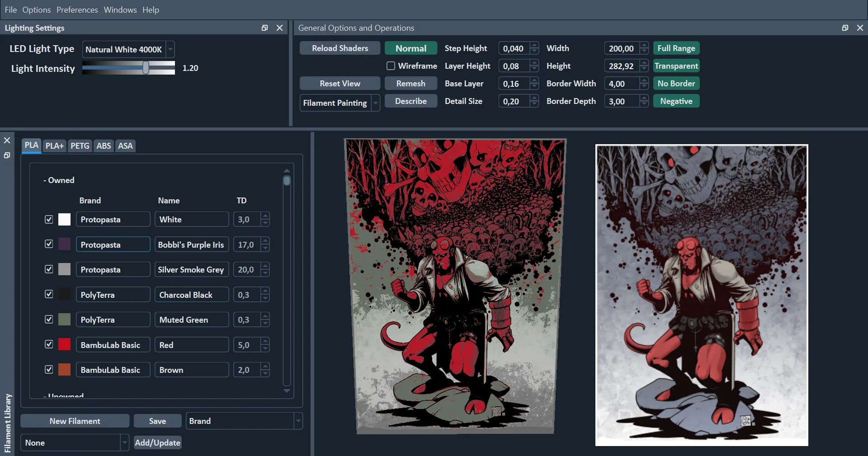Uncheck the Charcoal Black filament
Viewport: 868px width, 456px height.
click(x=49, y=294)
